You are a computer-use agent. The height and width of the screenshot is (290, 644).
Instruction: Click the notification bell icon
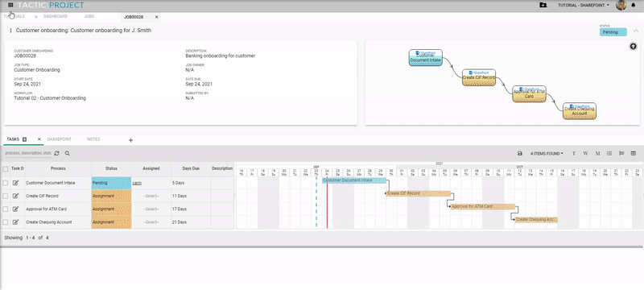[633, 6]
